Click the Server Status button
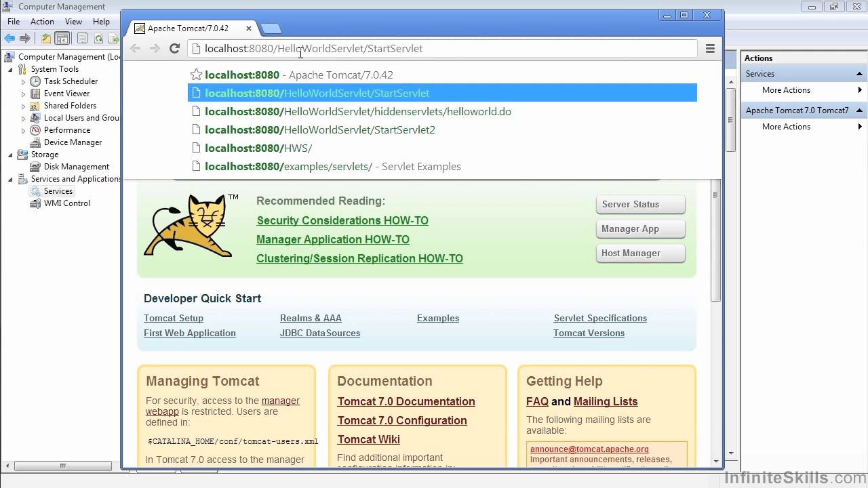 640,204
